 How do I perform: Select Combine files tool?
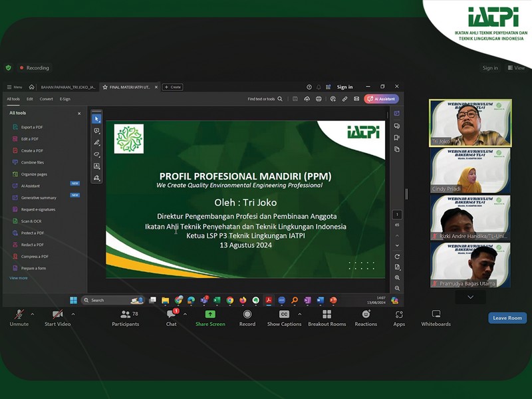28,162
